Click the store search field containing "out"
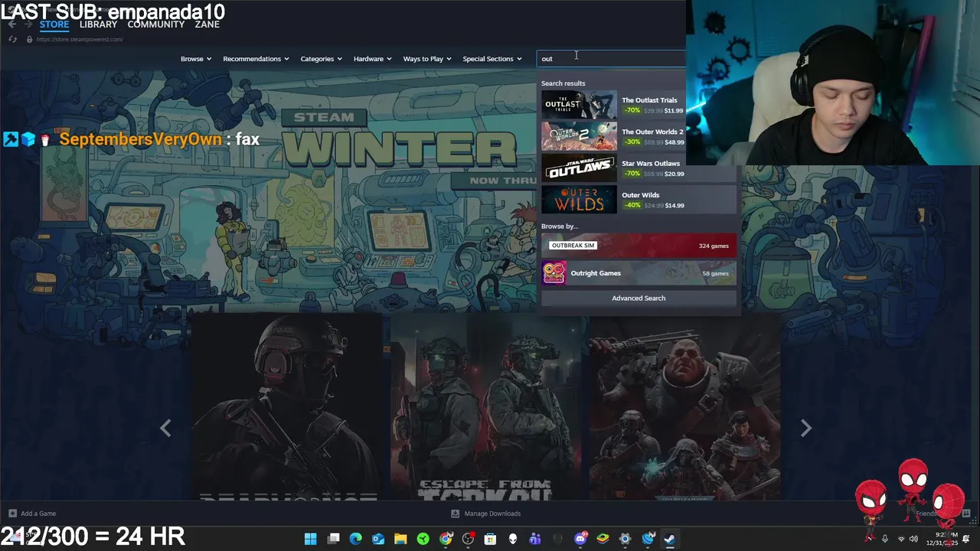 point(611,59)
